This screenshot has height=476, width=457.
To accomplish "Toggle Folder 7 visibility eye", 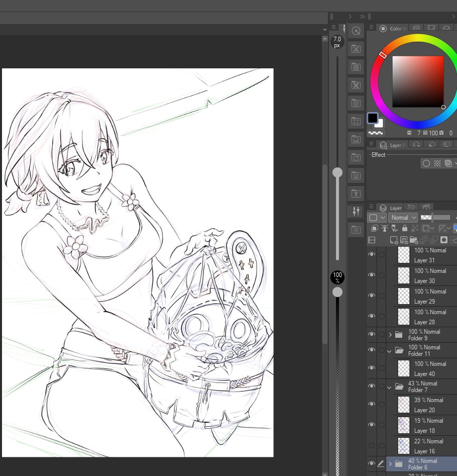I will coord(372,386).
